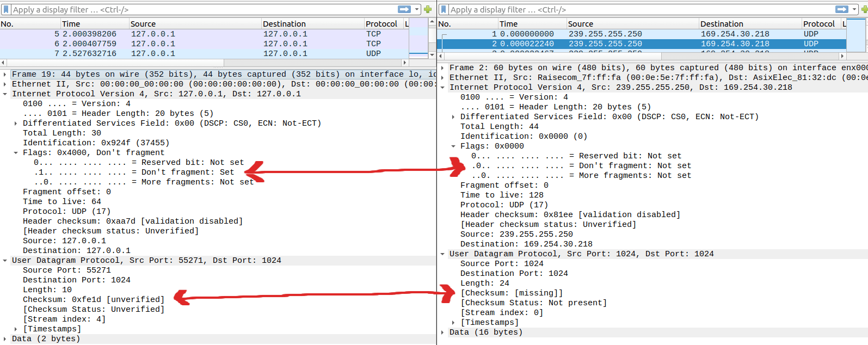Select packet 2 at time 0.000022240
Image resolution: width=868 pixels, height=345 pixels.
coord(642,44)
